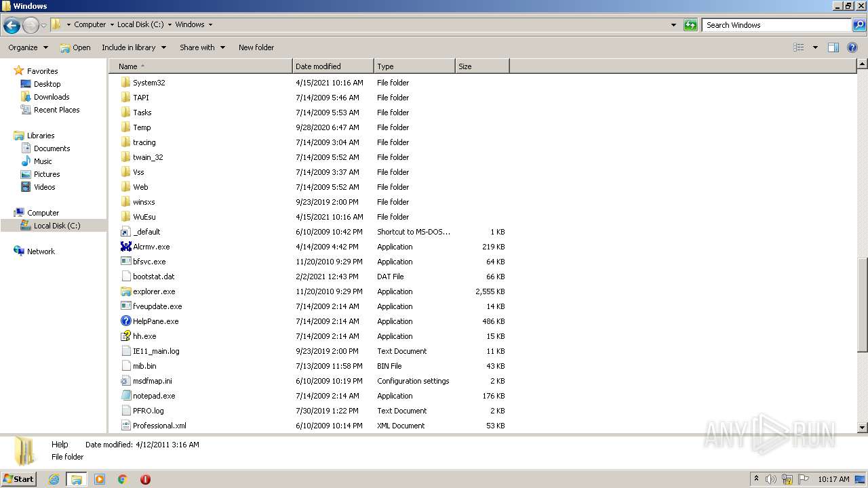
Task: Select the explorer.exe file icon
Action: (125, 291)
